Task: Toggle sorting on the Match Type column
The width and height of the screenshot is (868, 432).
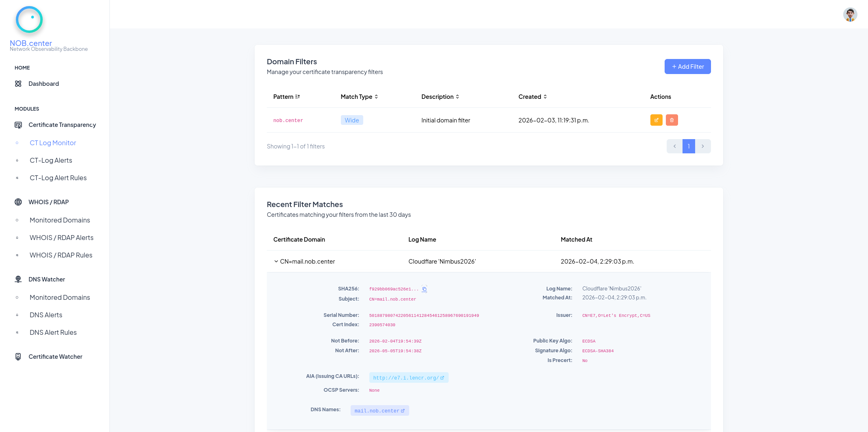Action: 376,96
